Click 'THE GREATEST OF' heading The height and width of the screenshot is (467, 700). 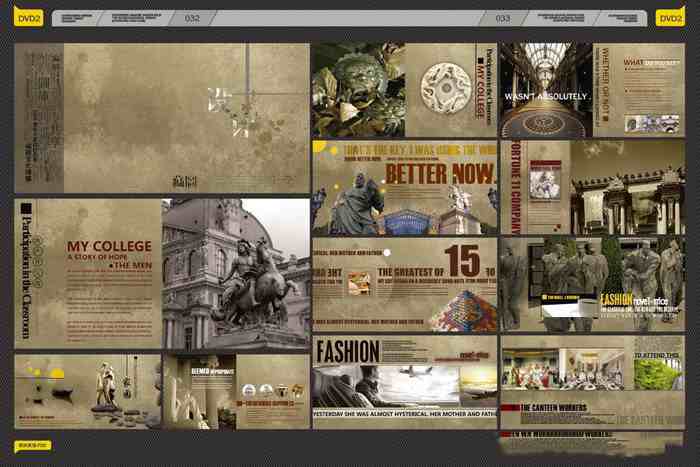click(x=411, y=272)
